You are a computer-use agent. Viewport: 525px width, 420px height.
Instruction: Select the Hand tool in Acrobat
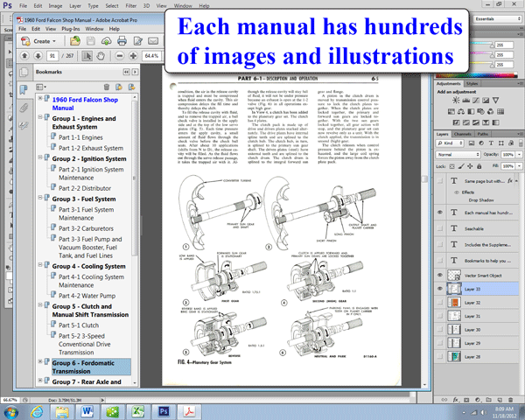(x=101, y=56)
